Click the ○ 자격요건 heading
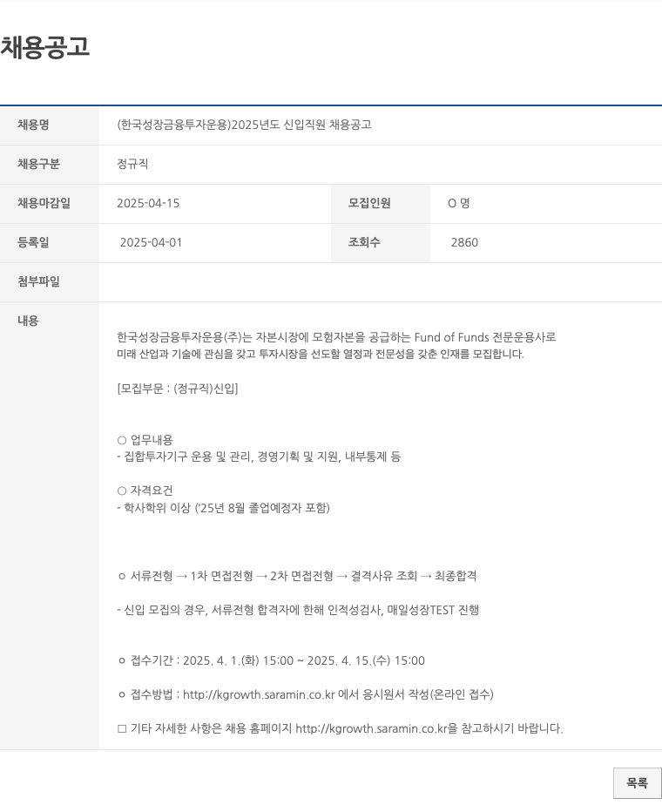Image resolution: width=662 pixels, height=812 pixels. 145,491
